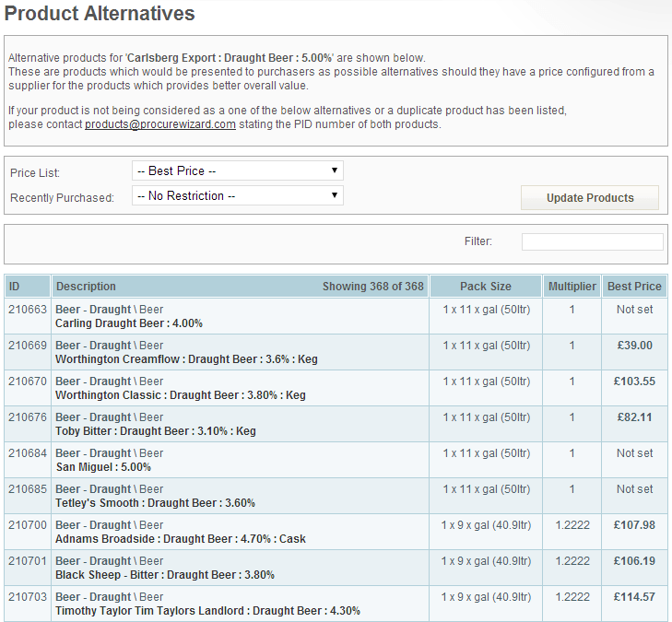Screen dimensions: 672x622
Task: Sort by the Description column header
Action: 240,287
